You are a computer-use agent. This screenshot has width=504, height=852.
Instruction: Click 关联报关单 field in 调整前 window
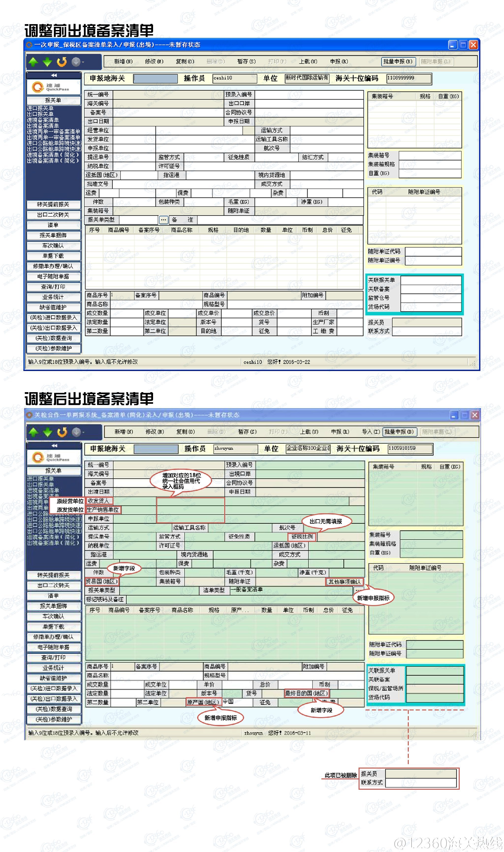point(431,280)
